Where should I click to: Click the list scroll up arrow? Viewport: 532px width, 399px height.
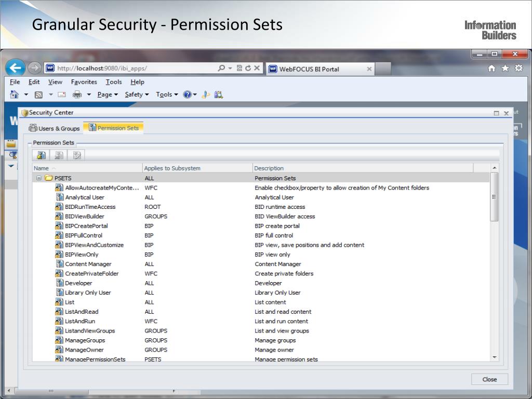coord(495,168)
